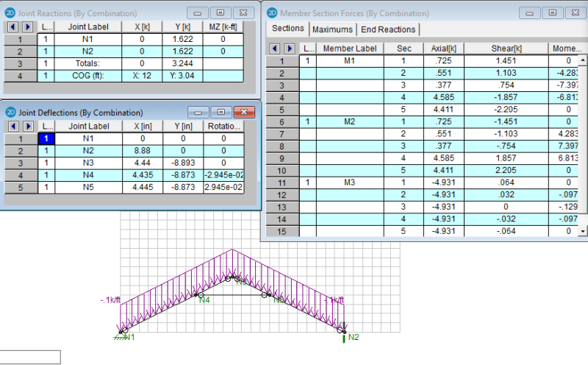Select highlighted LC cell in deflections row 1
588x365 pixels.
[46, 138]
